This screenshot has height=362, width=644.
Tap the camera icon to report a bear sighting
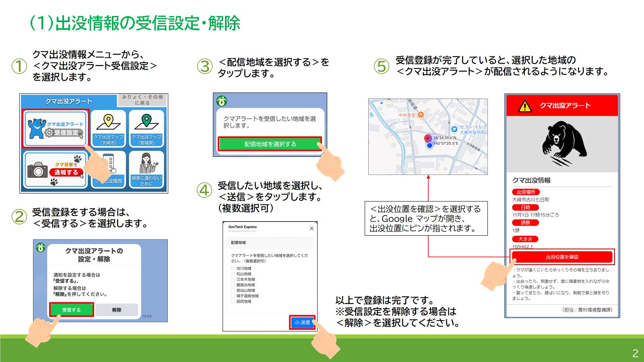pos(38,170)
